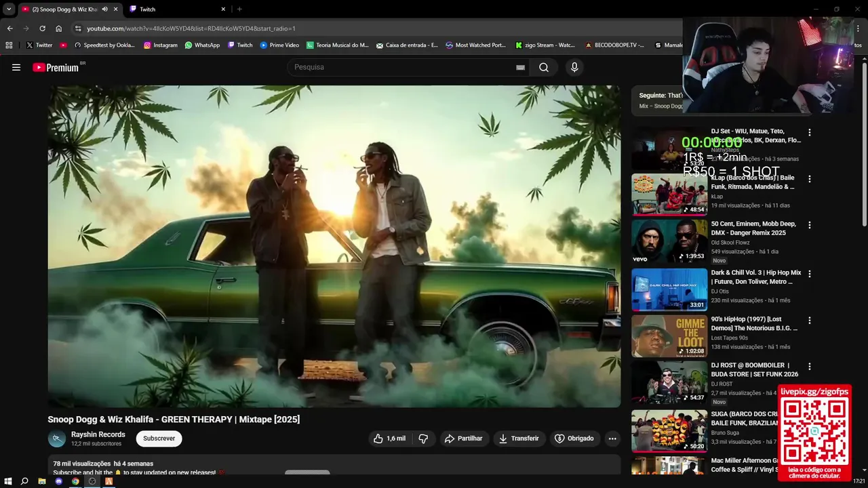Open Most Watched Port... bookmark

tap(476, 45)
